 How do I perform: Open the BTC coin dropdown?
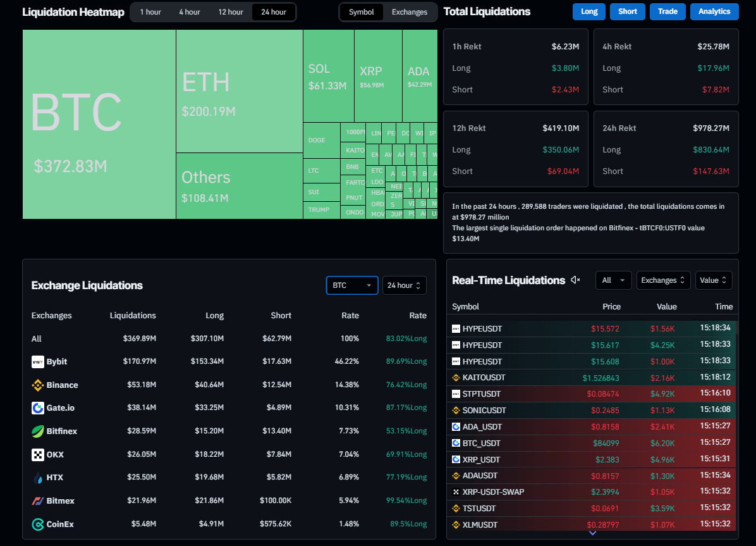coord(352,285)
